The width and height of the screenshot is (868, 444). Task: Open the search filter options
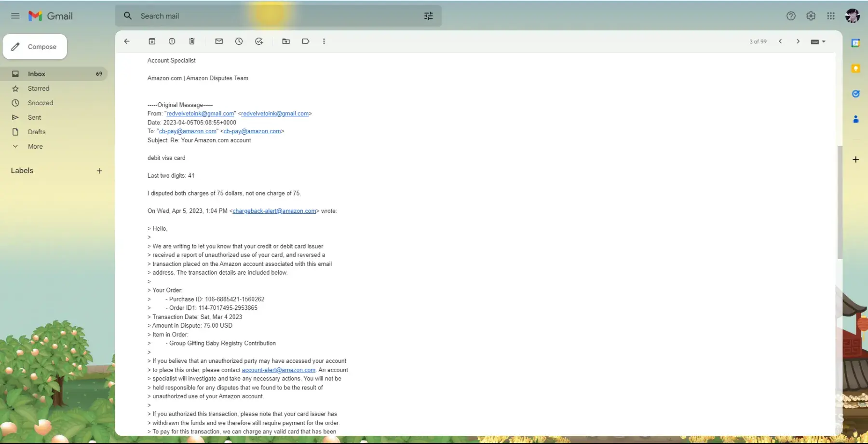428,16
